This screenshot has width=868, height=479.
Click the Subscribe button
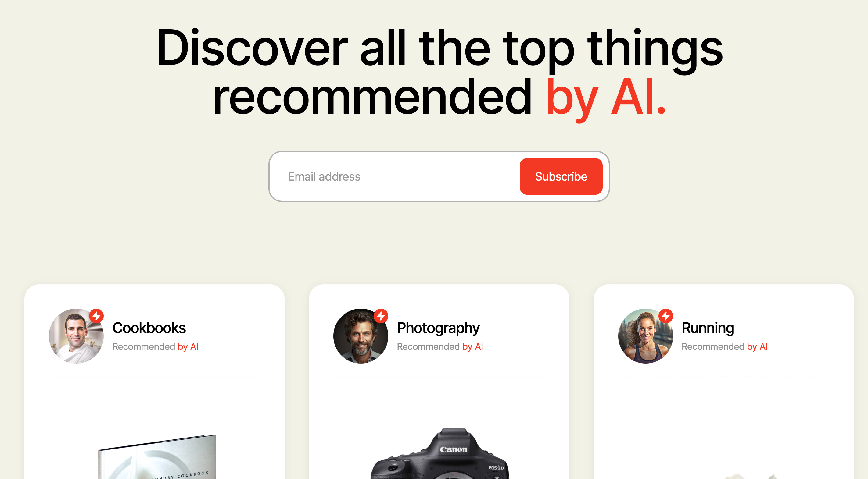[561, 176]
